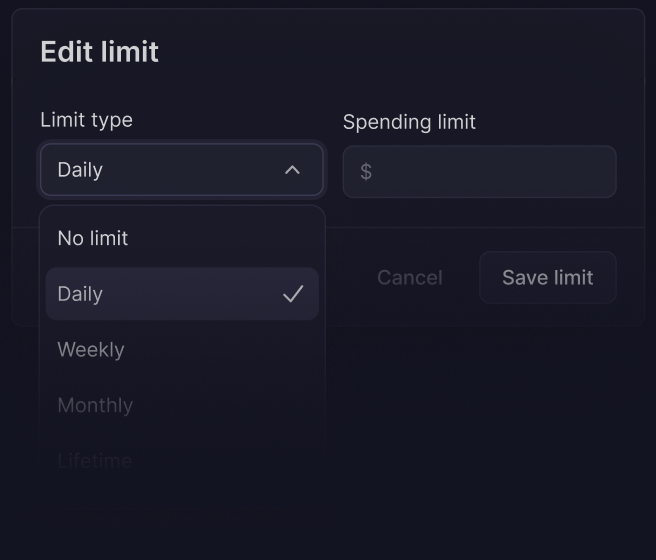This screenshot has height=560, width=656.
Task: Click the Limit type label
Action: pos(86,120)
